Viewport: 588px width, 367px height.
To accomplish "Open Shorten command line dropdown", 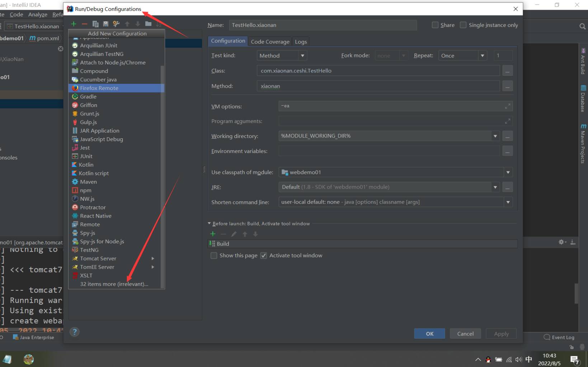I will click(x=395, y=202).
